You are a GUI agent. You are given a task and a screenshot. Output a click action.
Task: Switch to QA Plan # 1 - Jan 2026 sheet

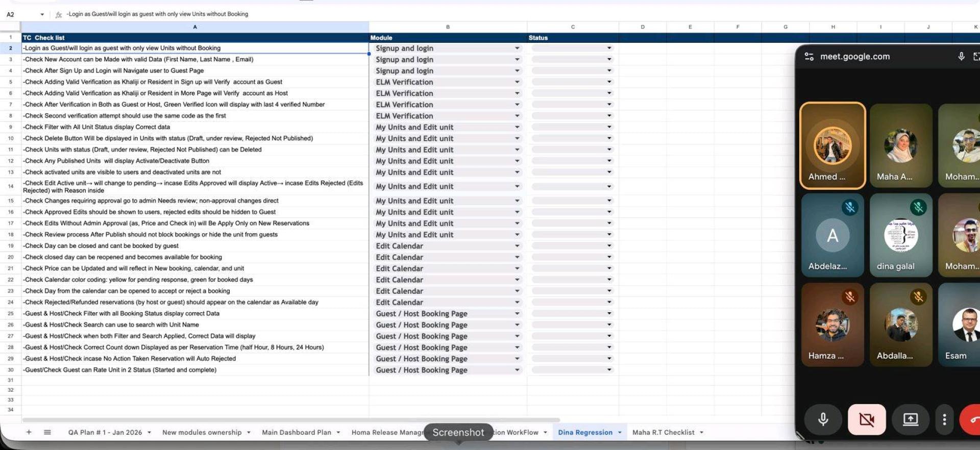pyautogui.click(x=105, y=432)
